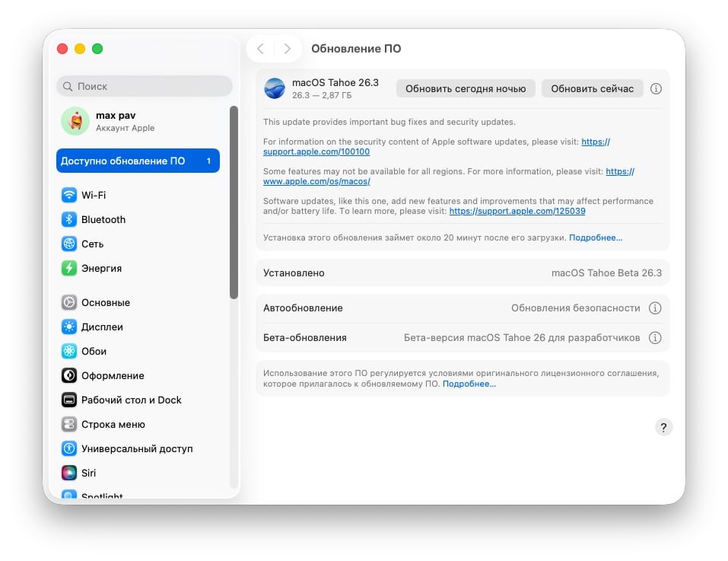Click the Обновление ПО window title
The image size is (728, 561).
pos(356,49)
